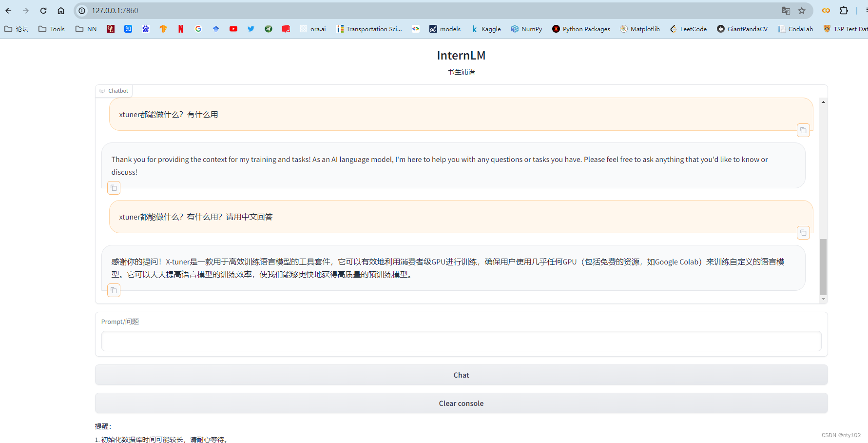Open the Python Packages bookmark

coord(581,29)
